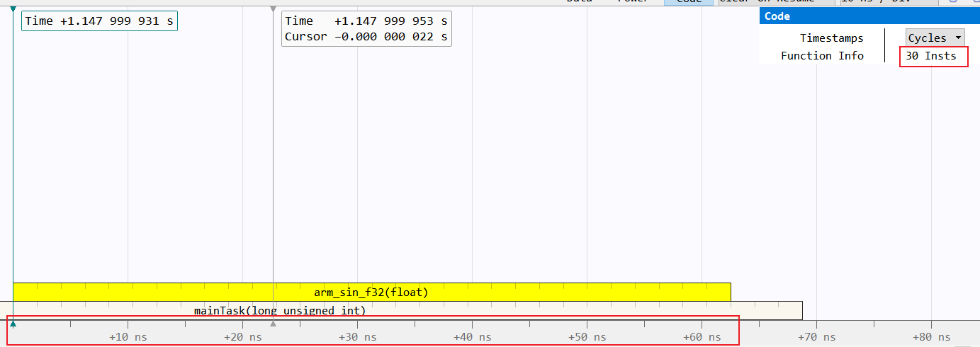The height and width of the screenshot is (347, 980).
Task: Open the Cycles timestamps dropdown
Action: [935, 38]
